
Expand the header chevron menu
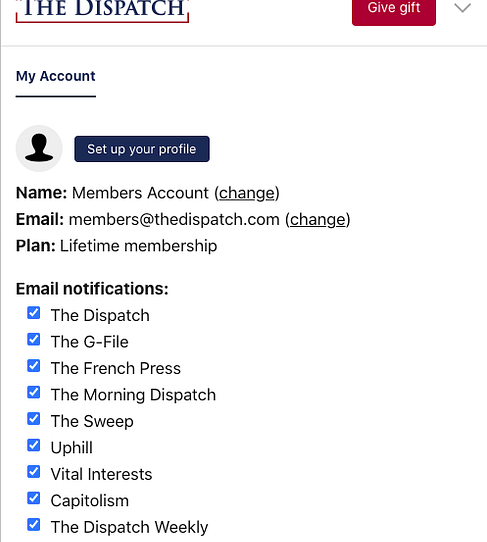click(x=462, y=8)
